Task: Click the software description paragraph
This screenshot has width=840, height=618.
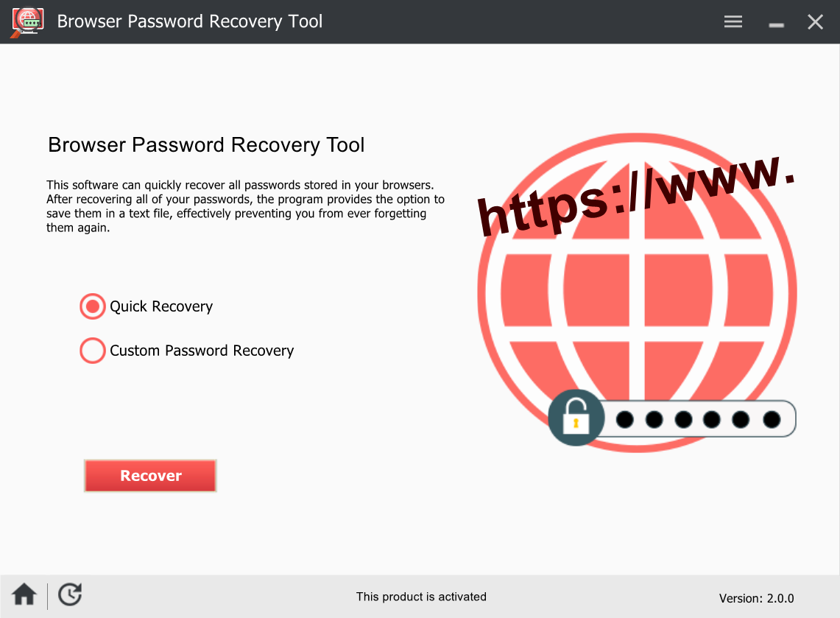Action: click(245, 206)
